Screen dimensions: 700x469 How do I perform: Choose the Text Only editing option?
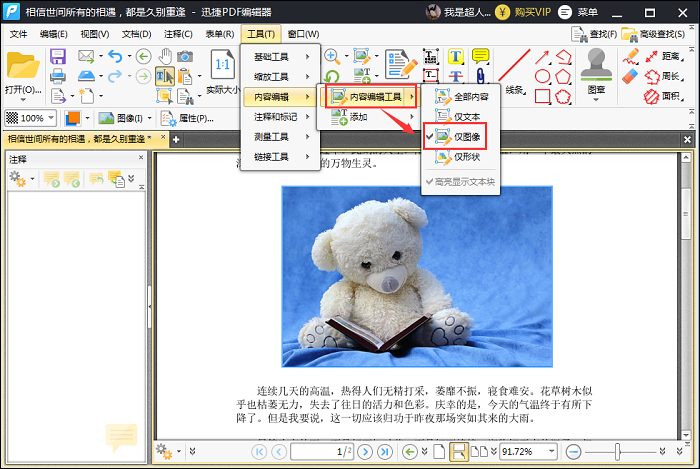point(460,116)
